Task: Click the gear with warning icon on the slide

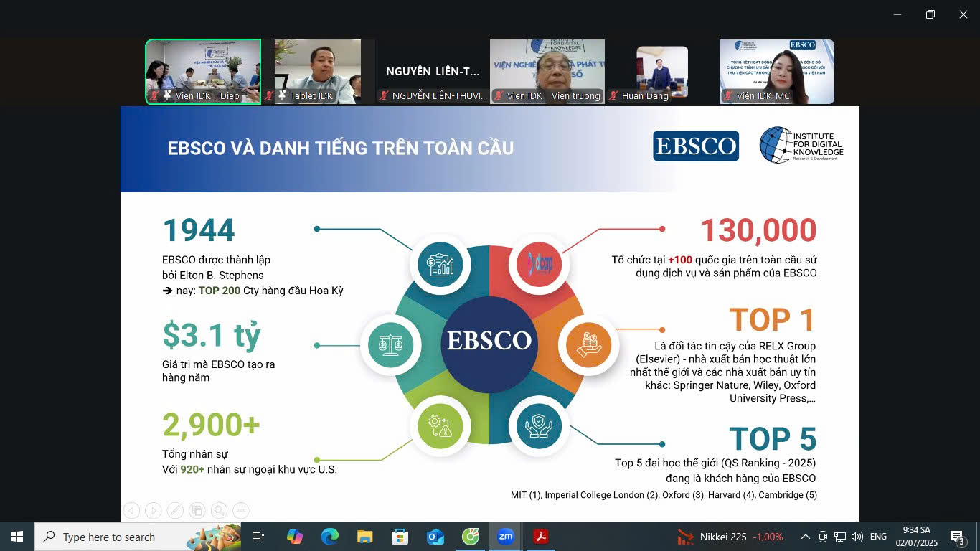Action: coord(440,426)
